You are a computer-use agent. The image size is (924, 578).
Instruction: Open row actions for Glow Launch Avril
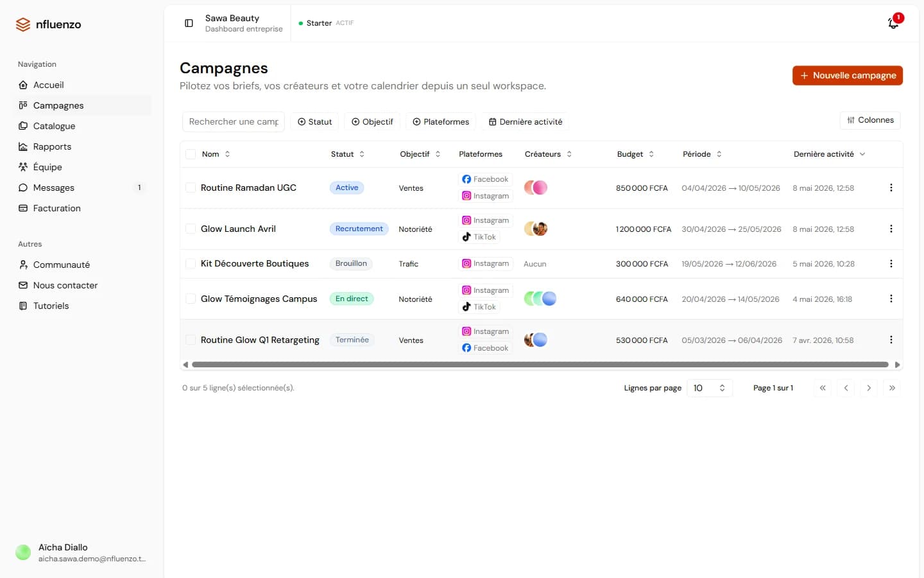[891, 229]
